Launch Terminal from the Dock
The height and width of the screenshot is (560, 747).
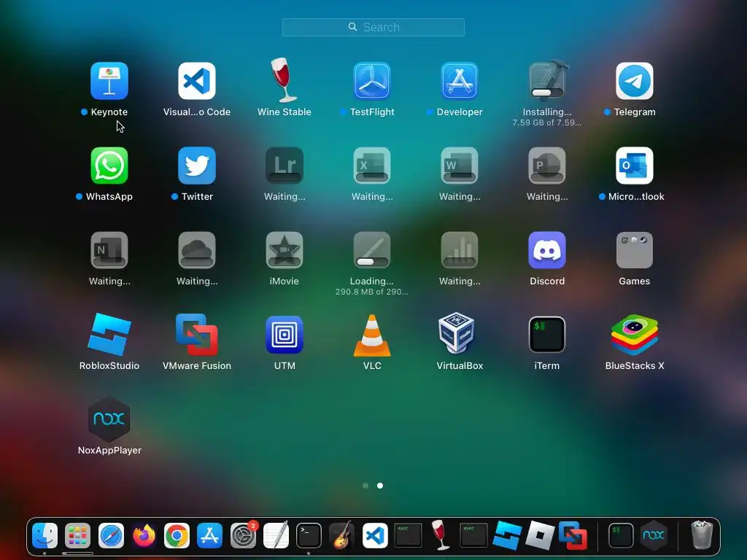tap(309, 536)
